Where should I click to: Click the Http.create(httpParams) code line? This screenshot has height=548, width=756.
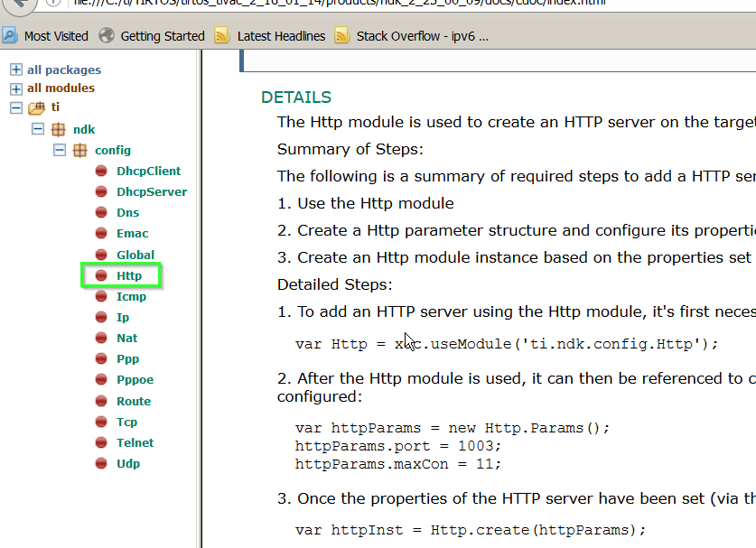[471, 530]
